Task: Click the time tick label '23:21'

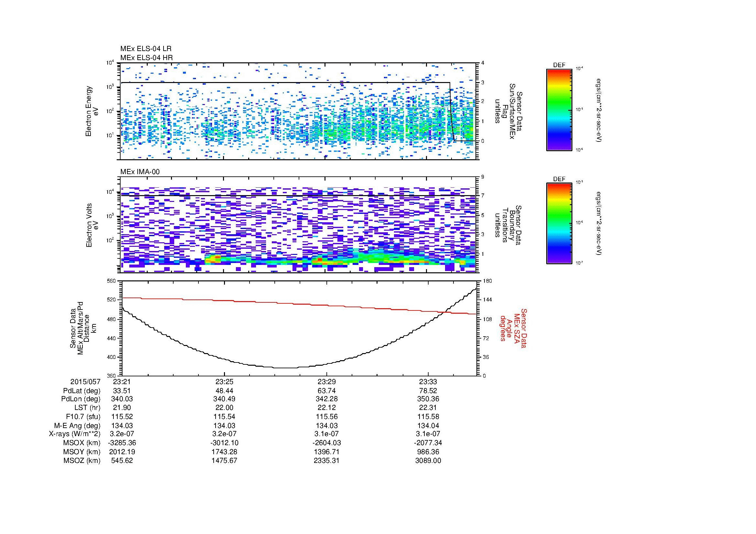Action: click(122, 382)
